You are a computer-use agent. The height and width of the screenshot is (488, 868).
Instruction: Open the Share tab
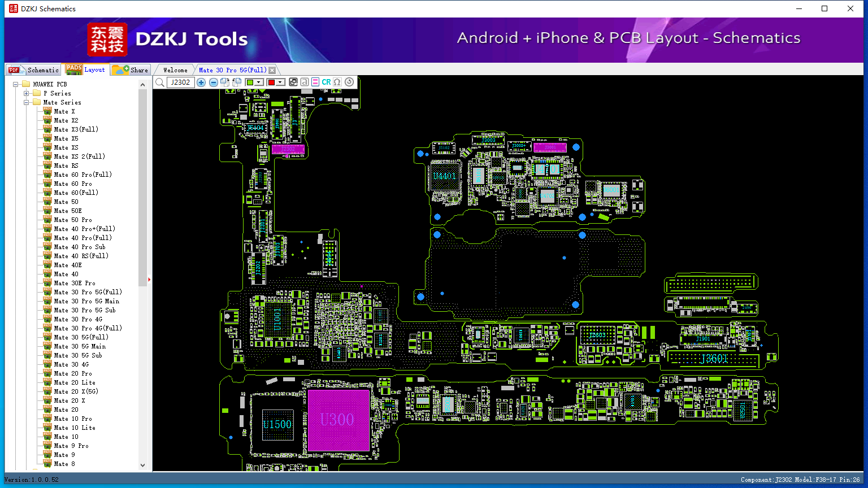click(x=130, y=70)
